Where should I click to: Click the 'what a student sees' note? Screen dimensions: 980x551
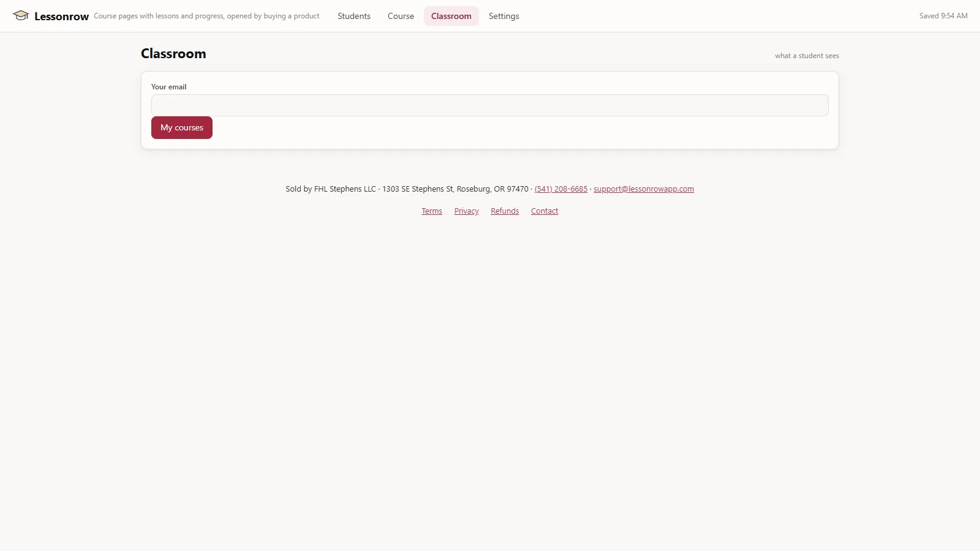tap(807, 56)
